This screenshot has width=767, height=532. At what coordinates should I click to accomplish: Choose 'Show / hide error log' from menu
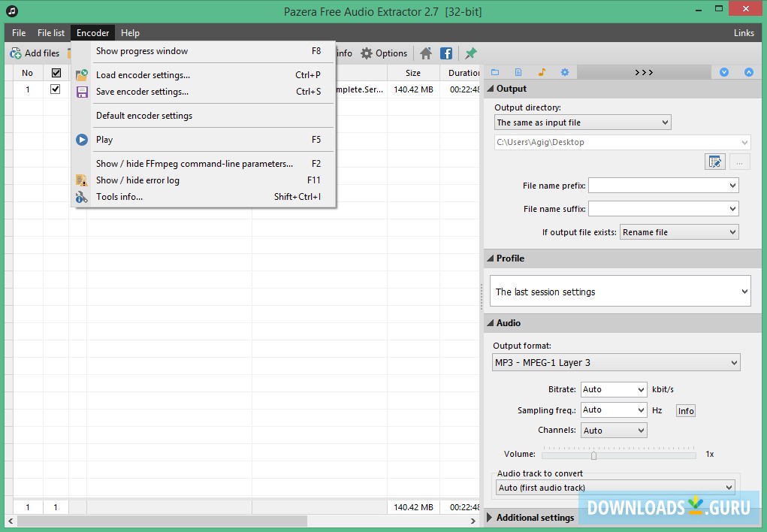[137, 180]
